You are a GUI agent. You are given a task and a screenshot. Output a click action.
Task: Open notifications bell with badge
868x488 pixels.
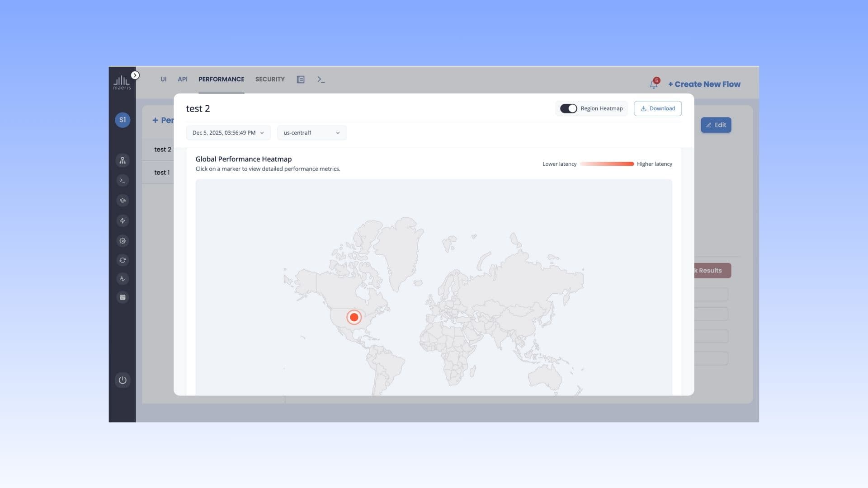click(654, 84)
